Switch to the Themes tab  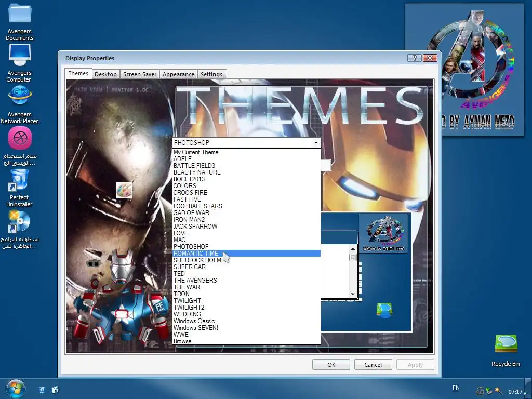pyautogui.click(x=78, y=74)
